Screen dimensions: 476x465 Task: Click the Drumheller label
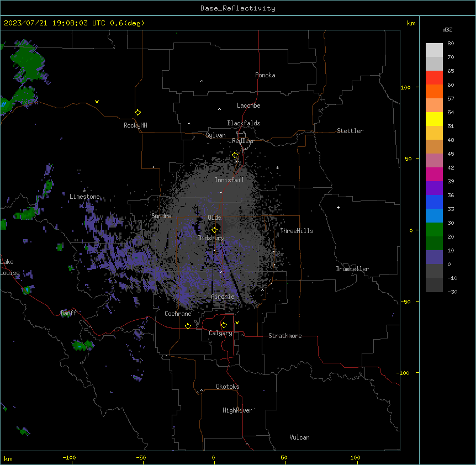(352, 269)
